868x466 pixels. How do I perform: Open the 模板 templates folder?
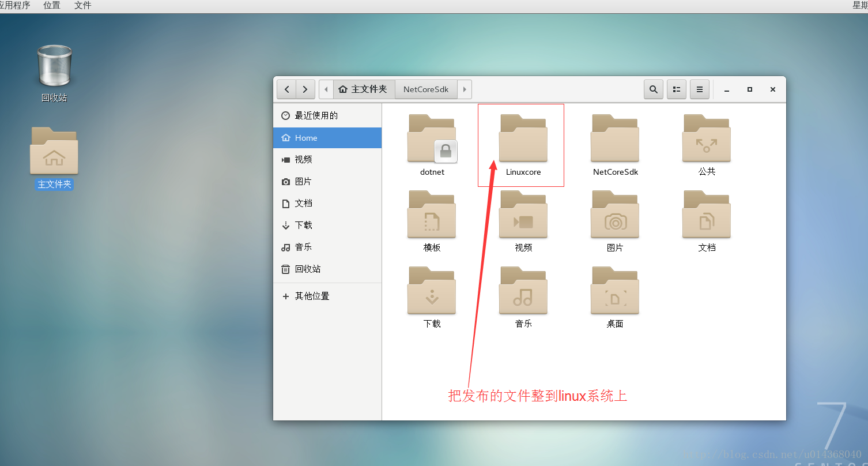432,216
